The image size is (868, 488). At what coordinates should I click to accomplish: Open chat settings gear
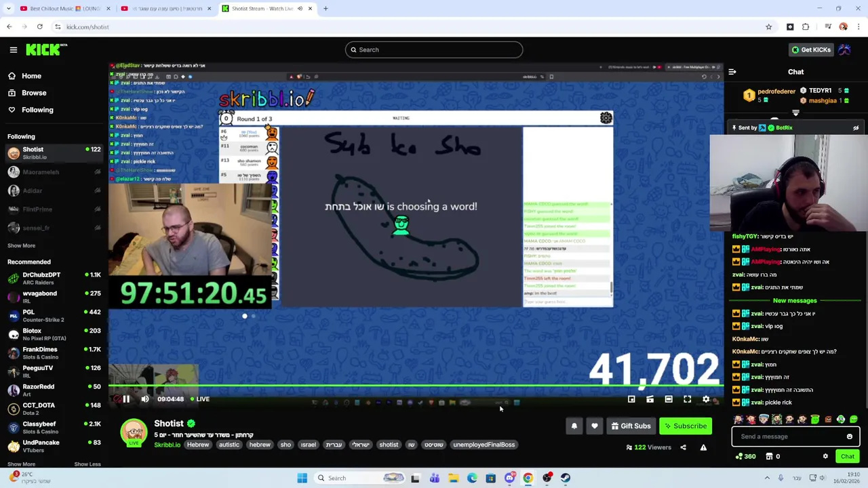(x=825, y=456)
